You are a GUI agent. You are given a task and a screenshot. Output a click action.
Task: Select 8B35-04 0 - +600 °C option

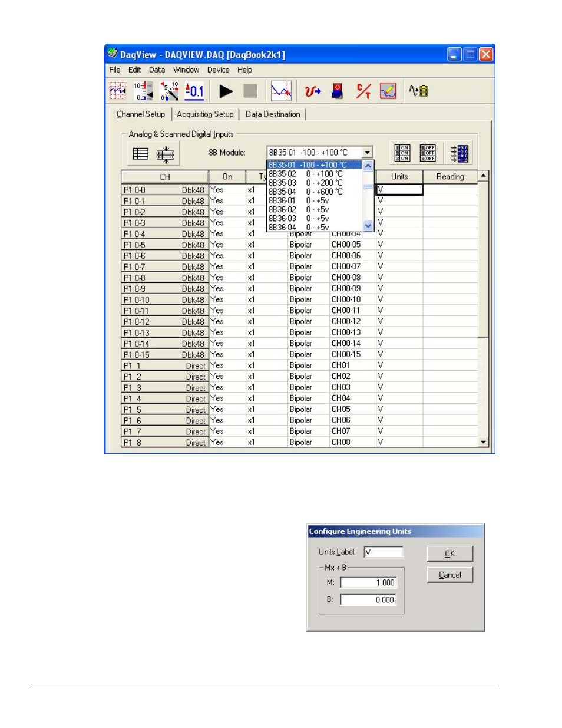pos(315,192)
